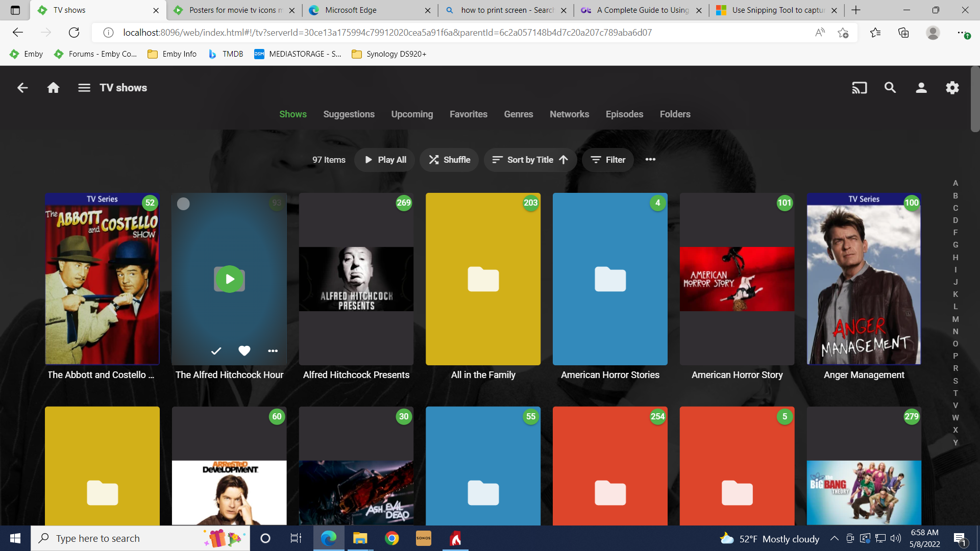The image size is (980, 551).
Task: Open the hamburger navigation menu
Action: click(x=84, y=88)
